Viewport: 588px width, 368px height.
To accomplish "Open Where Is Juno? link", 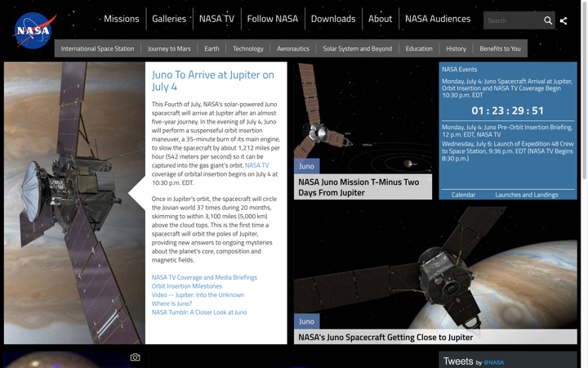I will 171,303.
